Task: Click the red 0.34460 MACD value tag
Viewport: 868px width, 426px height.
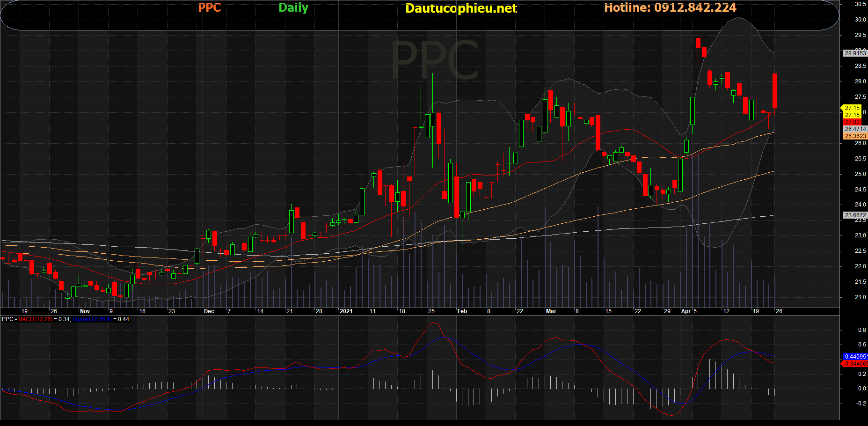Action: 855,364
